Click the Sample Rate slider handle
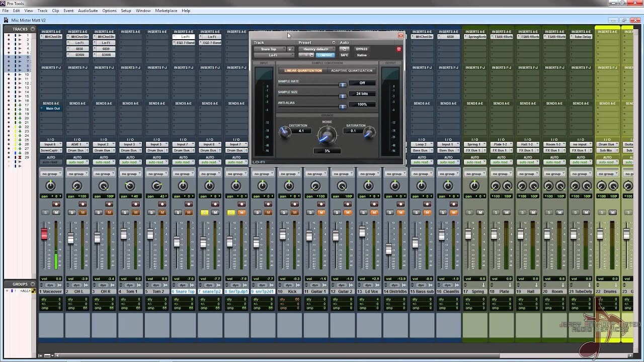 [343, 85]
